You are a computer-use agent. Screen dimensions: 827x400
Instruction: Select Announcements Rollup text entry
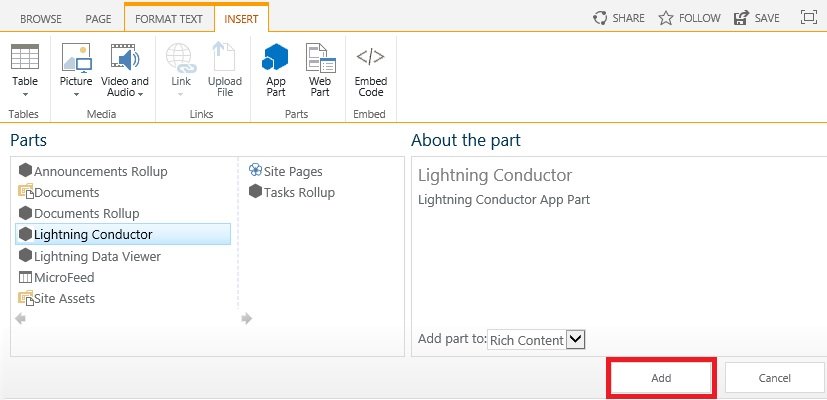pyautogui.click(x=101, y=172)
